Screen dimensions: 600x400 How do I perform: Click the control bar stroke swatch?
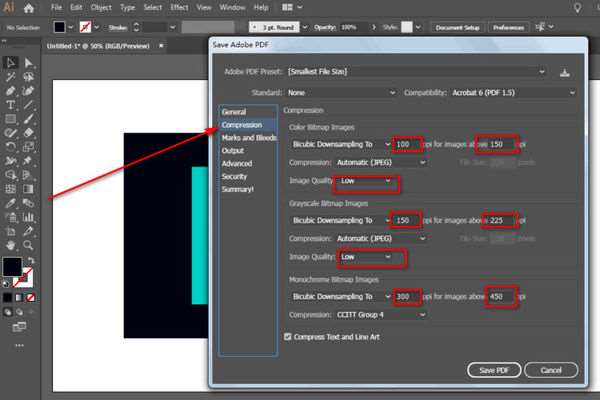click(x=85, y=27)
